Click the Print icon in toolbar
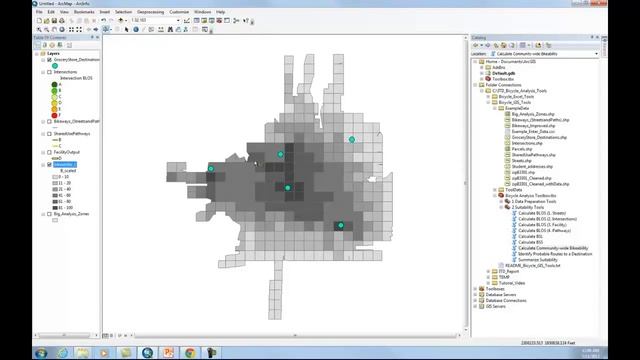The height and width of the screenshot is (360, 640). pos(62,20)
